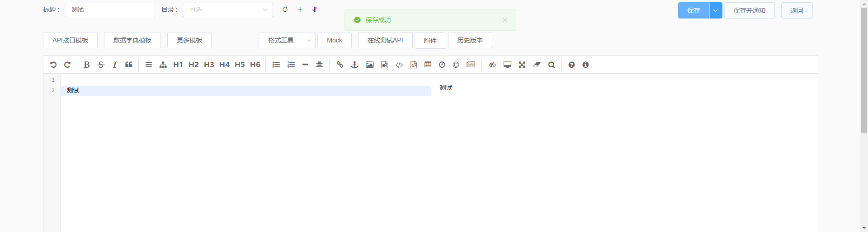Screen dimensions: 868x232
Task: Click the 标题 input field containing 测试
Action: (x=110, y=10)
